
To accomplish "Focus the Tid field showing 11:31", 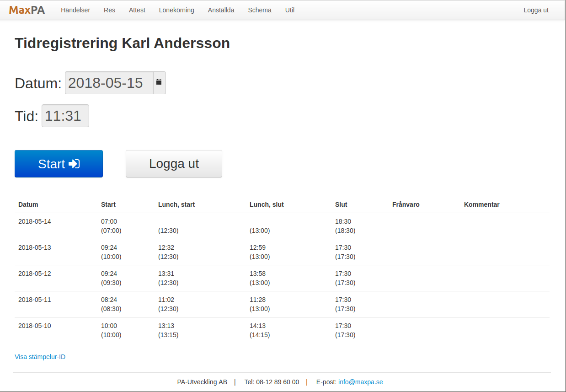I will click(65, 116).
